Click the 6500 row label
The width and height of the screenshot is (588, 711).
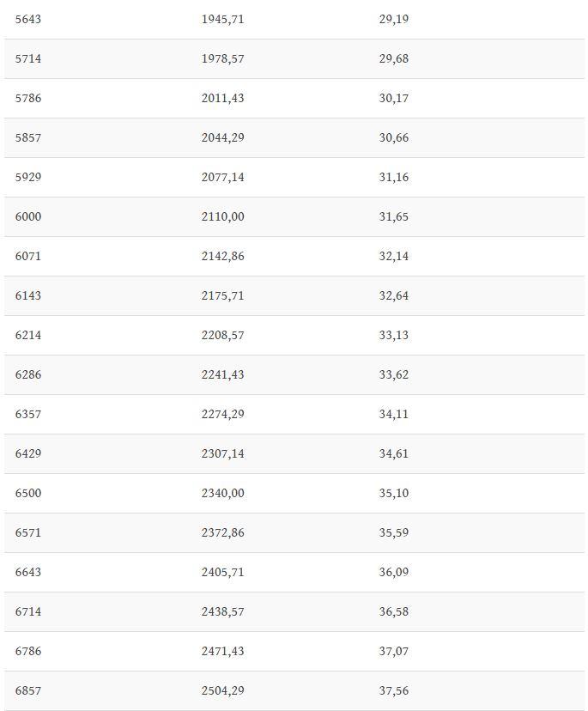pos(28,493)
